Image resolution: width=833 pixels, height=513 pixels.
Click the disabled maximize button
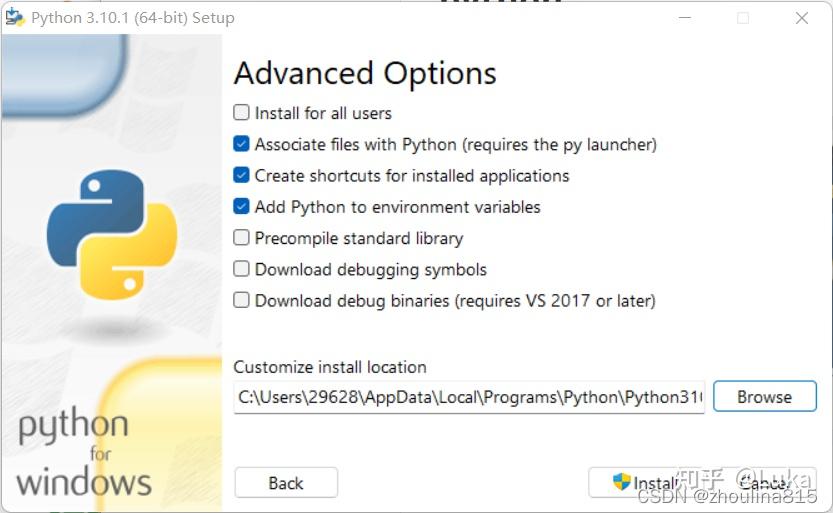[743, 18]
